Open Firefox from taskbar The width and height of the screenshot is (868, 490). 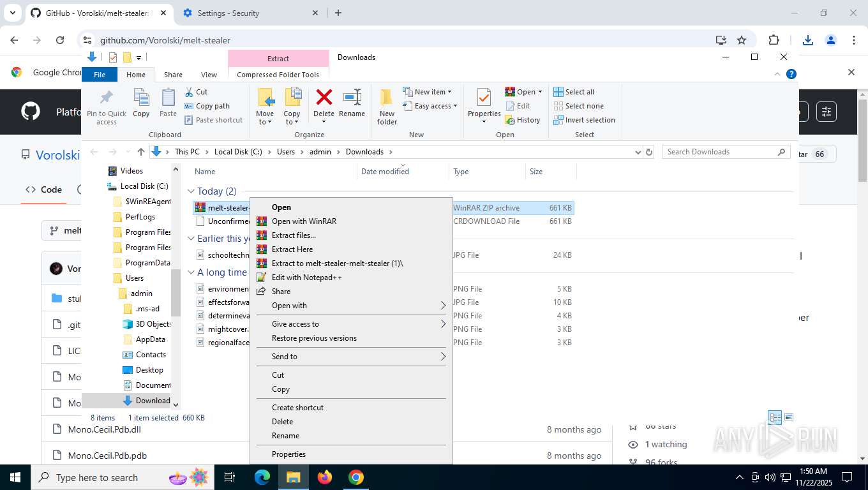325,477
